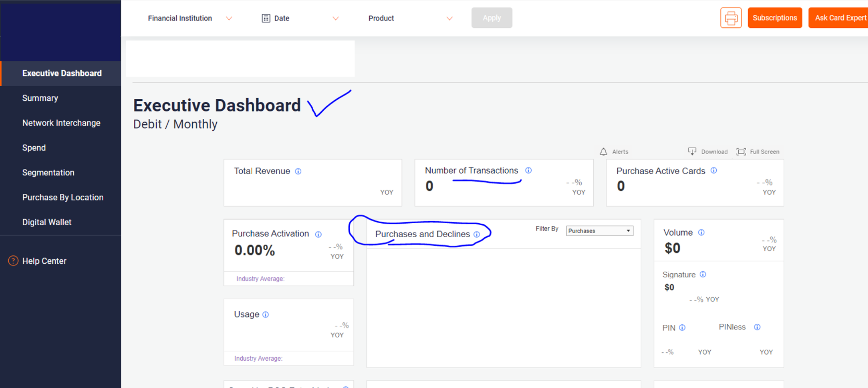
Task: Select Purchase By Location menu item
Action: (63, 197)
